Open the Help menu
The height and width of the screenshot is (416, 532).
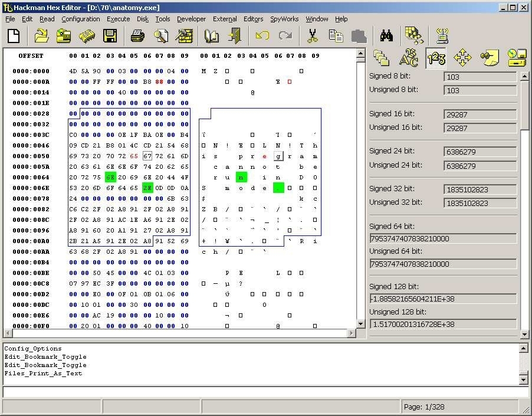tap(341, 19)
